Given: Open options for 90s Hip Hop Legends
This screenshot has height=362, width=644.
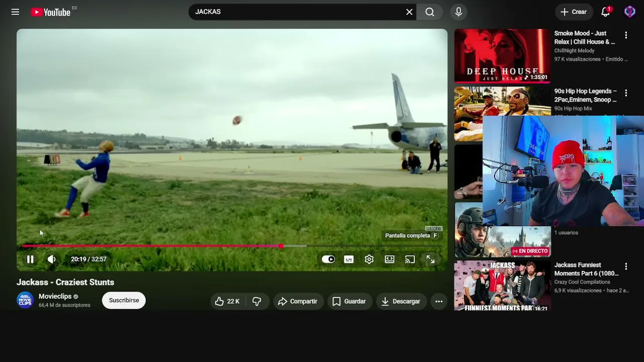Looking at the screenshot, I should pos(626,93).
